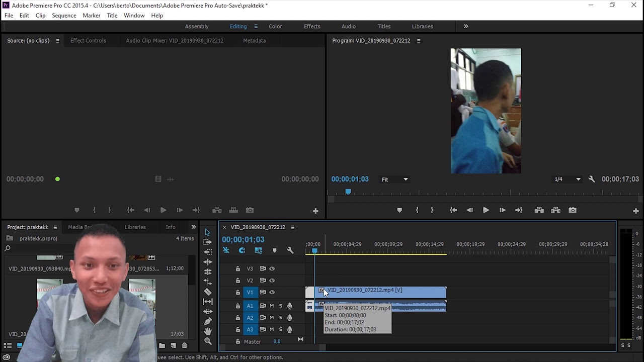
Task: Select the Slip tool
Action: [x=207, y=302]
